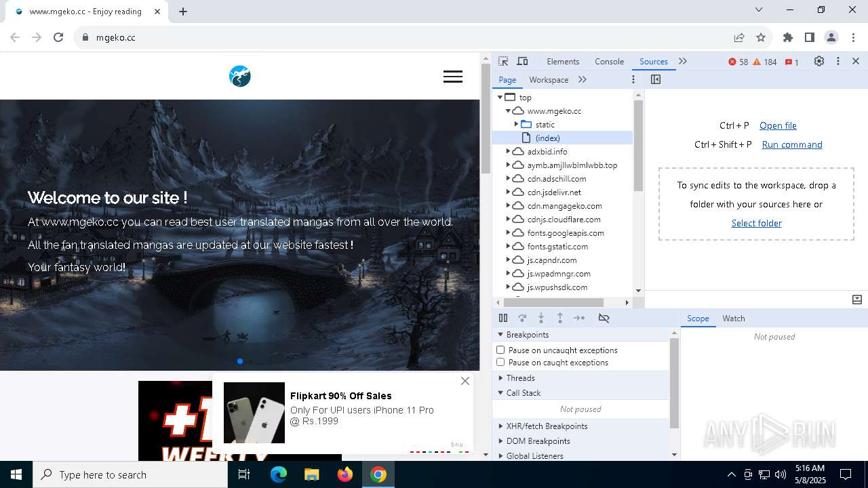Expand DOM Breakpoints section

point(500,441)
